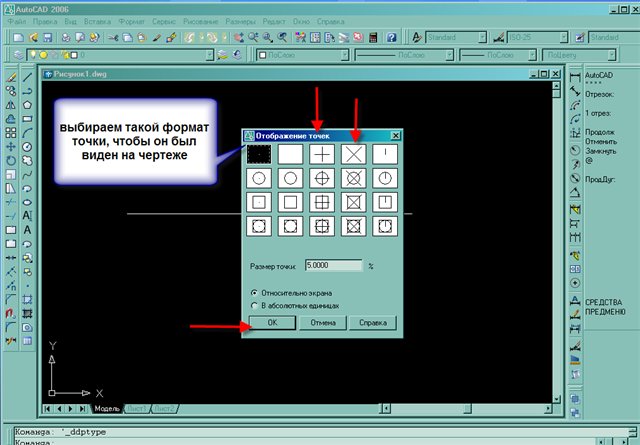Image resolution: width=640 pixels, height=445 pixels.
Task: Select the plus-shaped point style
Action: [x=323, y=154]
